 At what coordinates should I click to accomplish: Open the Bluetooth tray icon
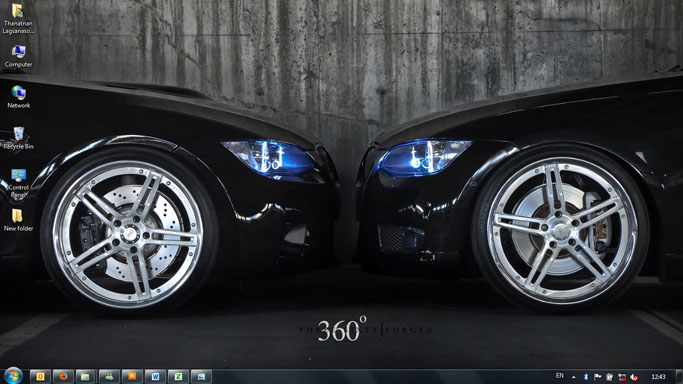(586, 377)
